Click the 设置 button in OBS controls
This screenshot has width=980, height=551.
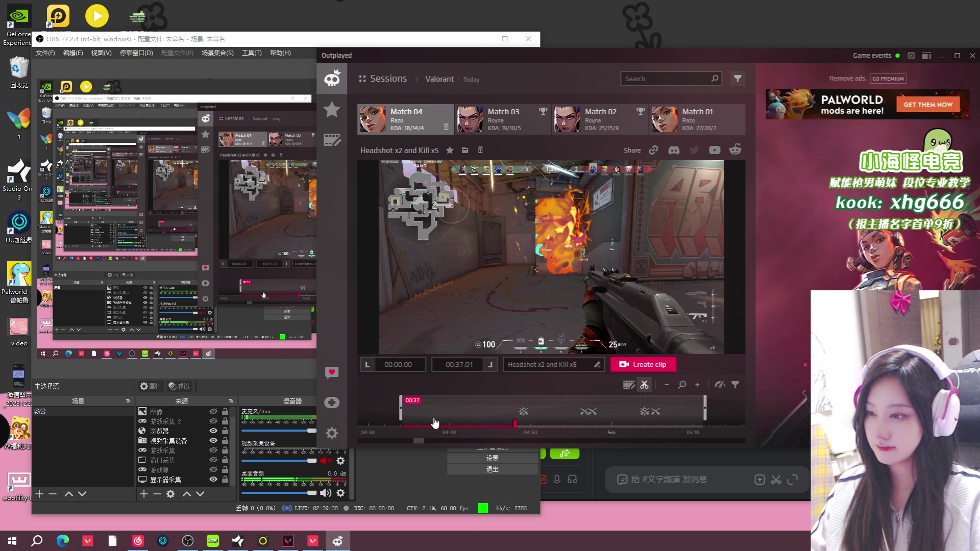click(493, 458)
